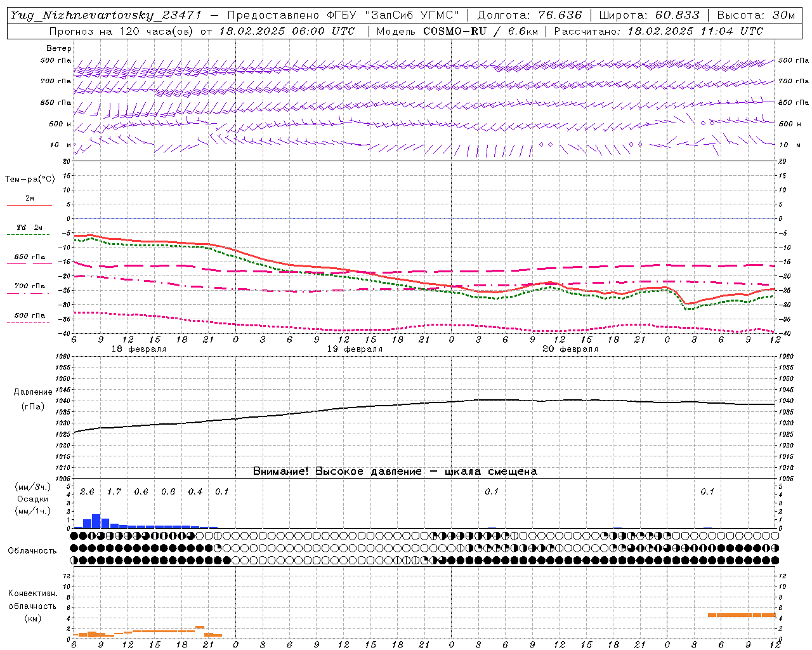Click the '1.7' precipitation total value
812x650 pixels.
pos(114,492)
